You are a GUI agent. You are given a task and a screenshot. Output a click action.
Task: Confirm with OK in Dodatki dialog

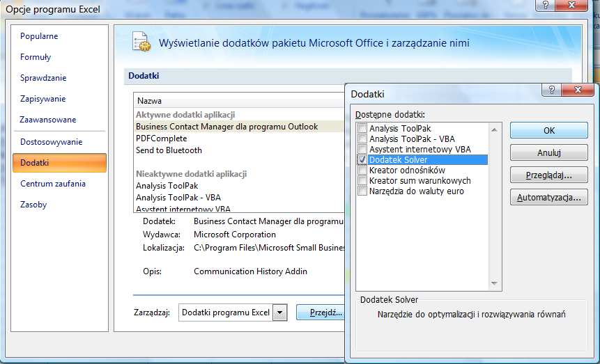548,130
